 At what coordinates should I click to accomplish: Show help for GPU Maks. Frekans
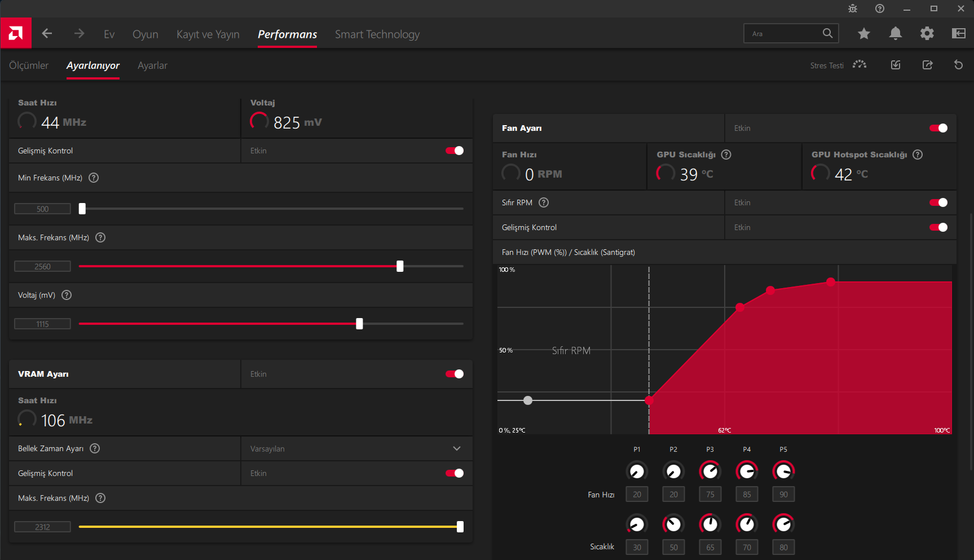coord(100,237)
